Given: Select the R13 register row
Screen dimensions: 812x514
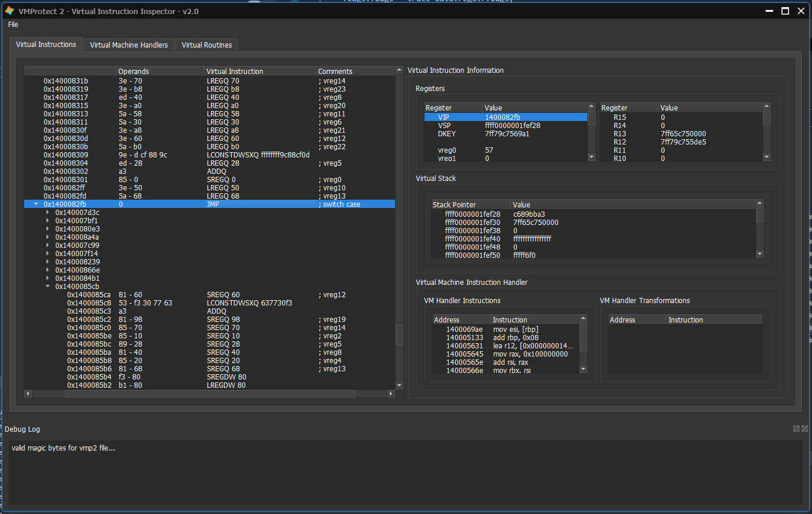Looking at the screenshot, I should [681, 134].
